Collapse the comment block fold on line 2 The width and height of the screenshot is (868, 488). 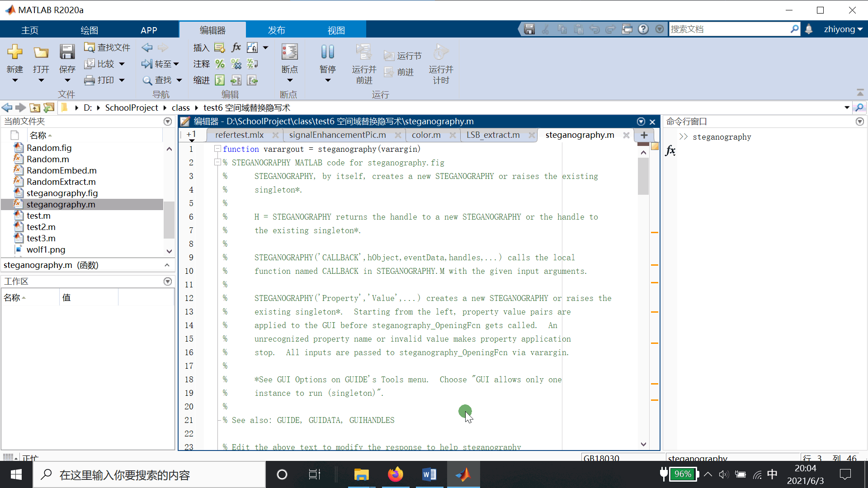(217, 162)
